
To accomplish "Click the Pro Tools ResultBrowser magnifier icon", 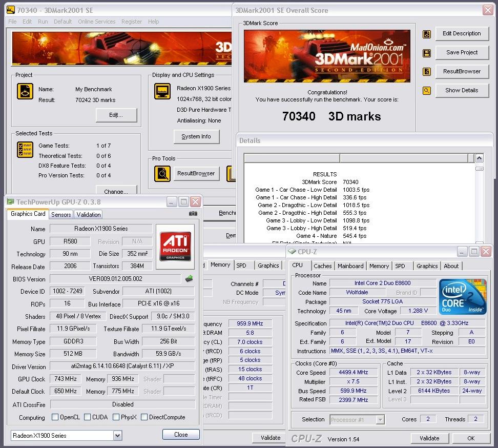I will (162, 174).
